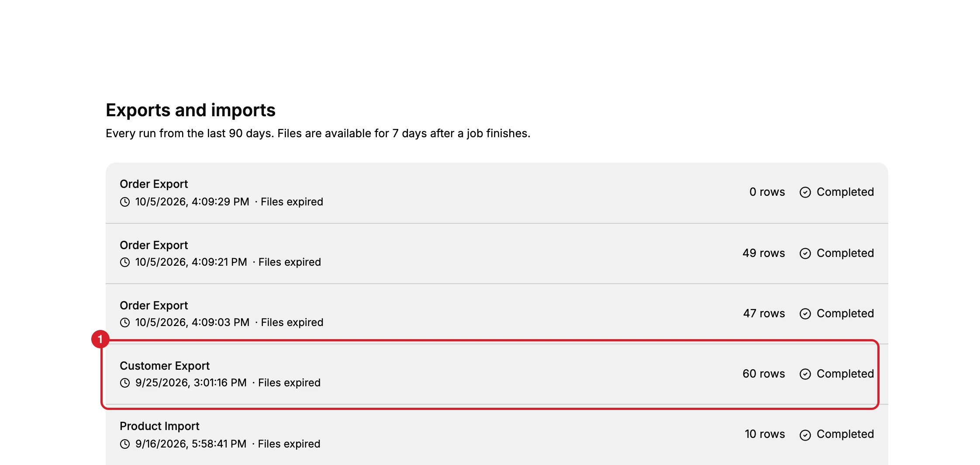Select the Customer Export title

[165, 366]
